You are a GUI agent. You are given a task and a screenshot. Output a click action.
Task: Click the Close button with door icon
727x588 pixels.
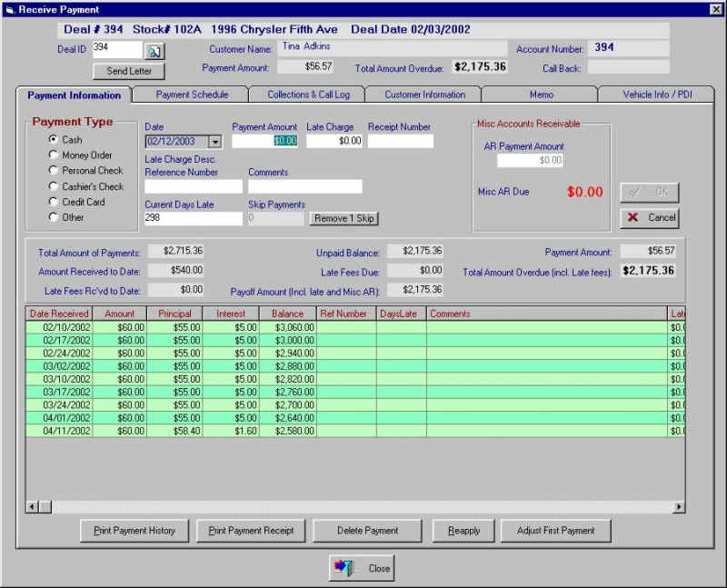[x=362, y=568]
